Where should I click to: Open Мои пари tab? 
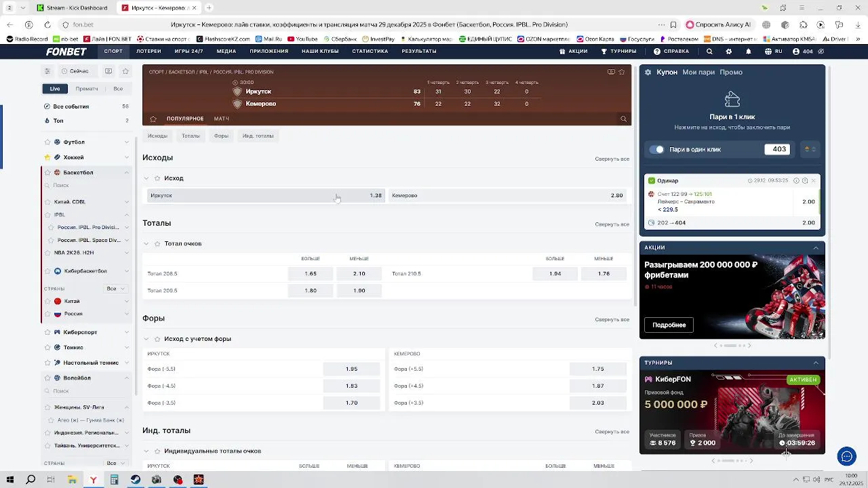698,72
